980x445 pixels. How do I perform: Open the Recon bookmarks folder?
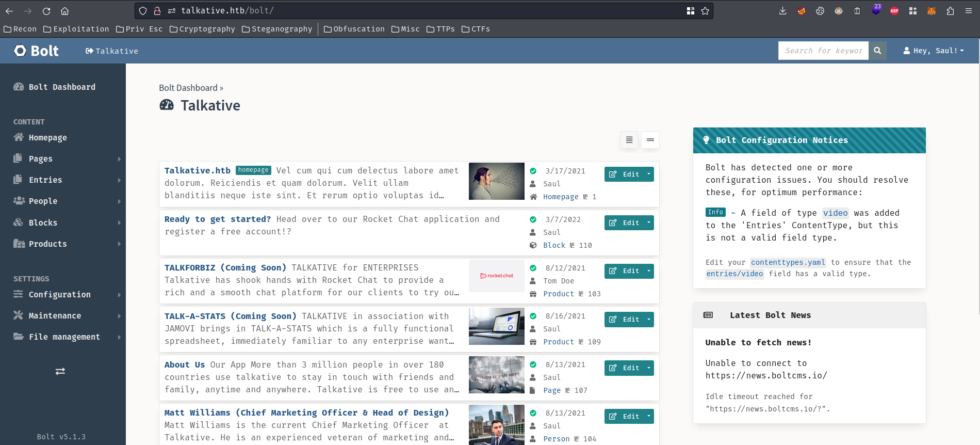20,29
